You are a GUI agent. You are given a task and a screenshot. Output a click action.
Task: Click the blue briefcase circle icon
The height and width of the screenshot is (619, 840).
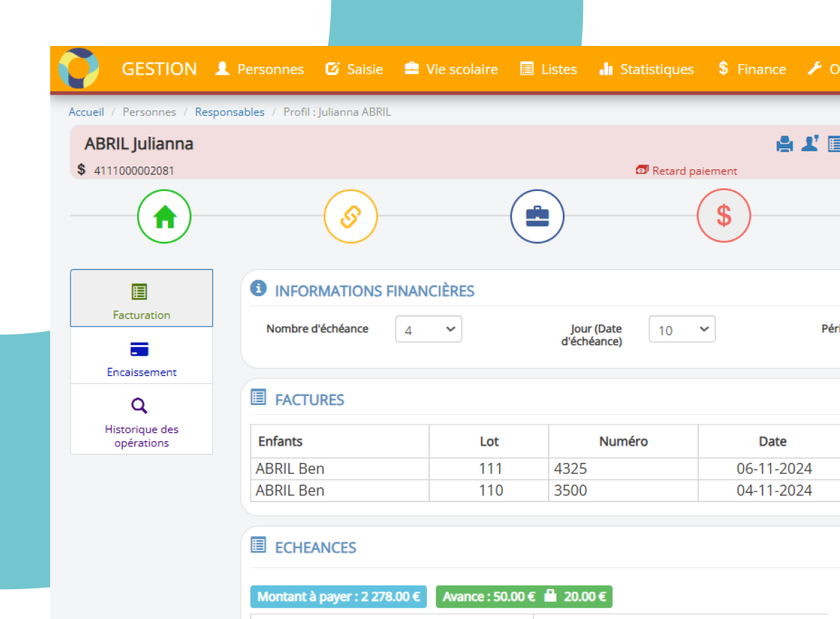537,216
